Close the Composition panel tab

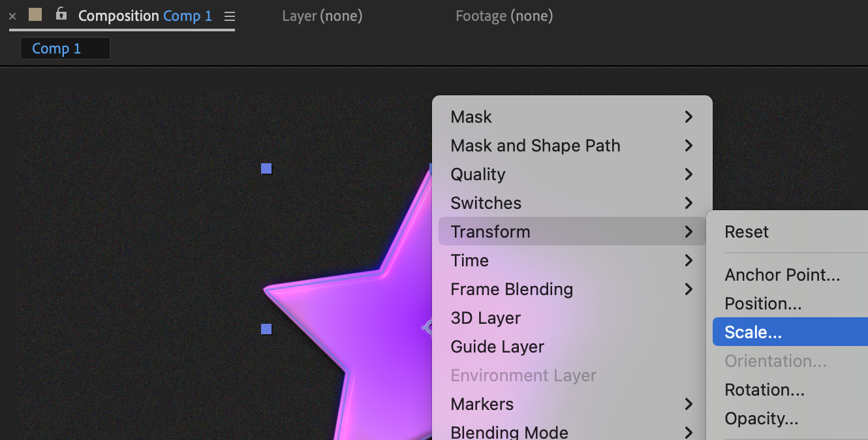tap(12, 16)
